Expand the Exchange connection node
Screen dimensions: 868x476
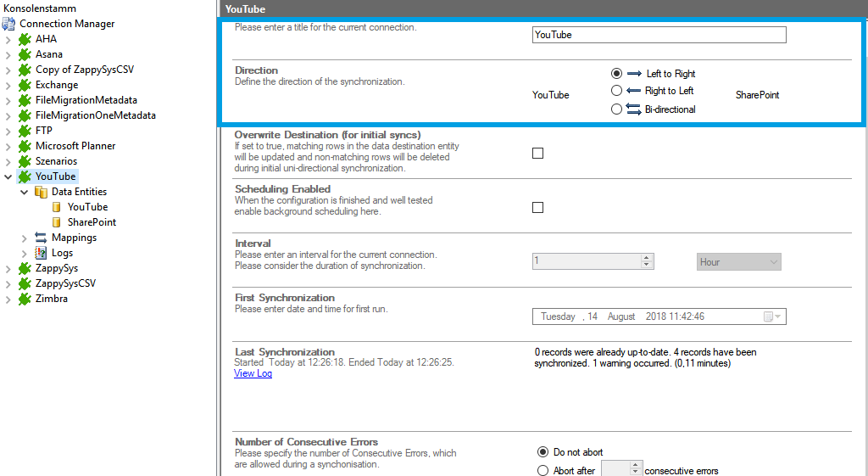click(x=8, y=85)
